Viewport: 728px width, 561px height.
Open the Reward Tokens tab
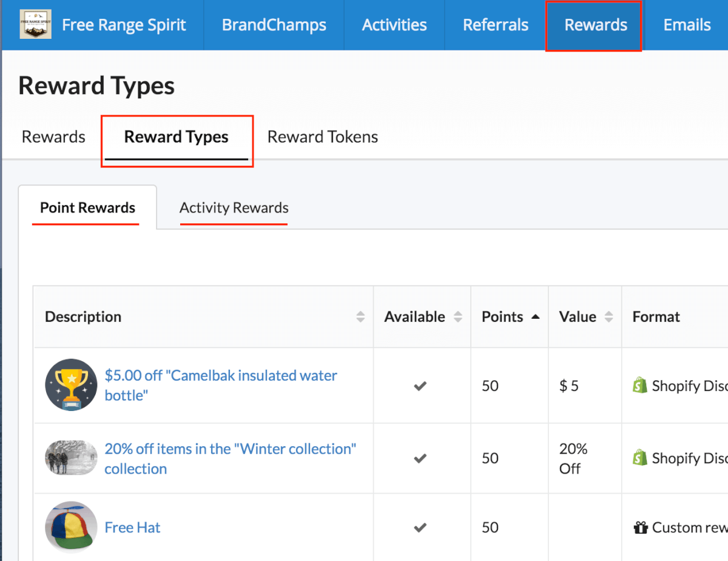[322, 137]
